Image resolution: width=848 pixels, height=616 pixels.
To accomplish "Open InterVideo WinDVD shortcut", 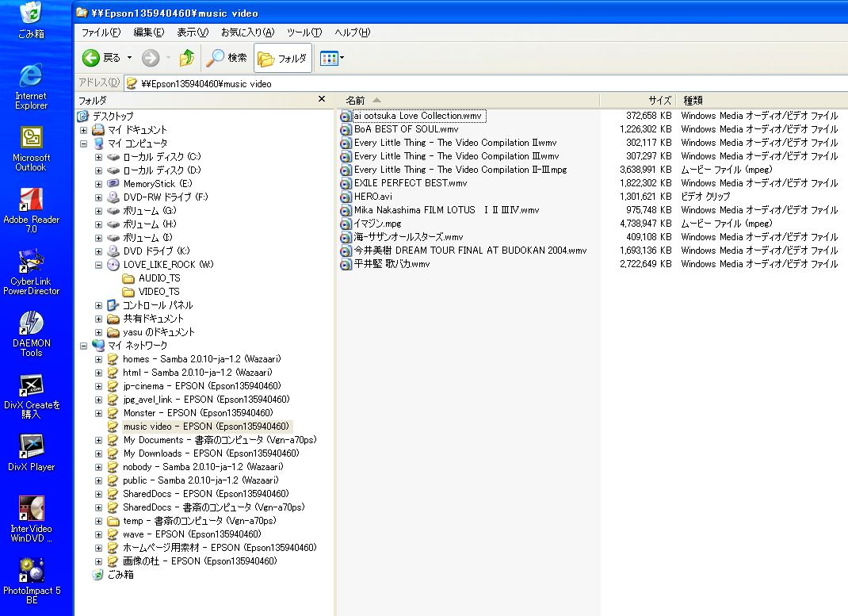I will (32, 519).
